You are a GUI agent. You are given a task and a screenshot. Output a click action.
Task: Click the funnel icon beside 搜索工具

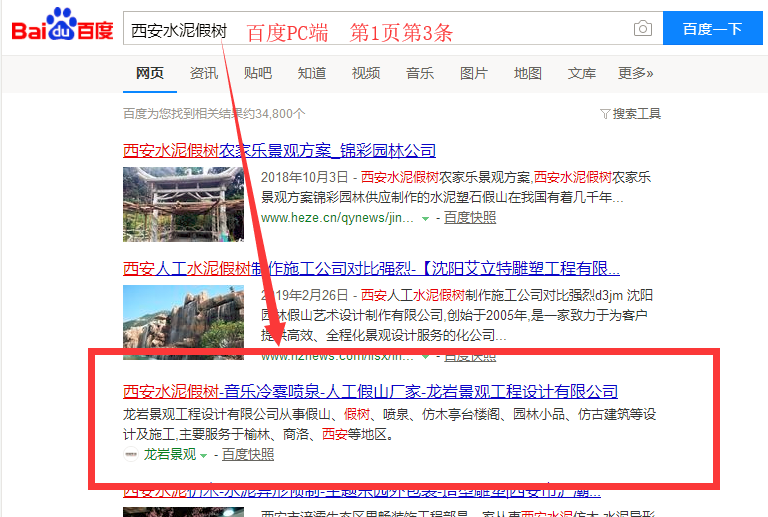pyautogui.click(x=605, y=114)
